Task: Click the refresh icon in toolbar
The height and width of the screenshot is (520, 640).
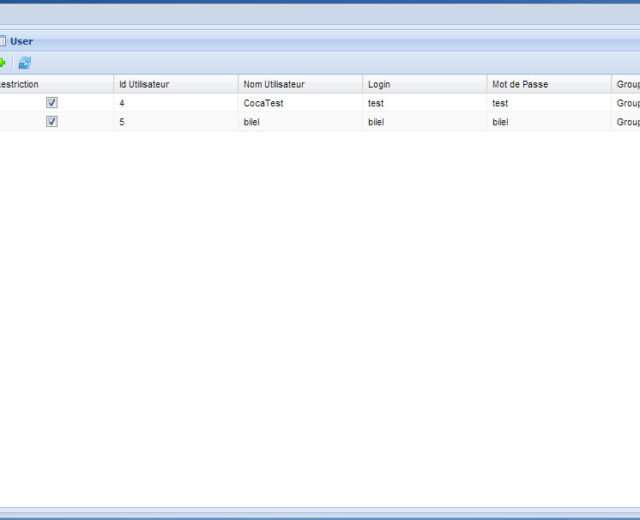Action: (25, 63)
